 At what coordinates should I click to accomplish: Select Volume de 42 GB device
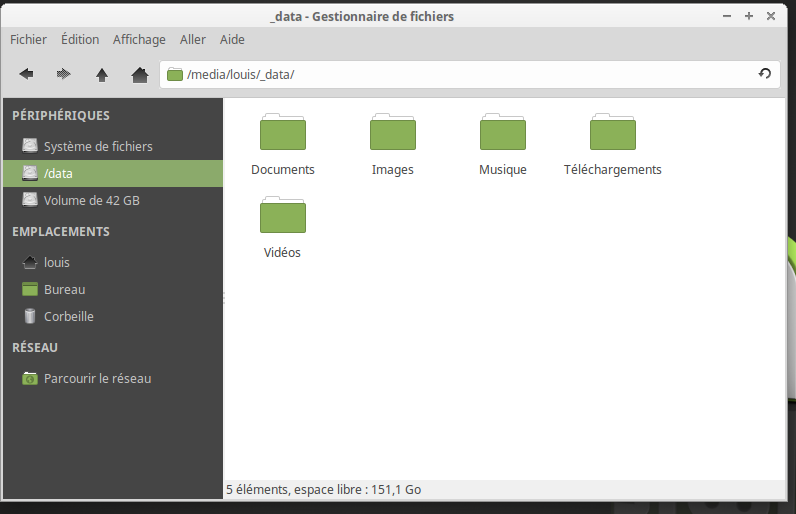point(113,200)
